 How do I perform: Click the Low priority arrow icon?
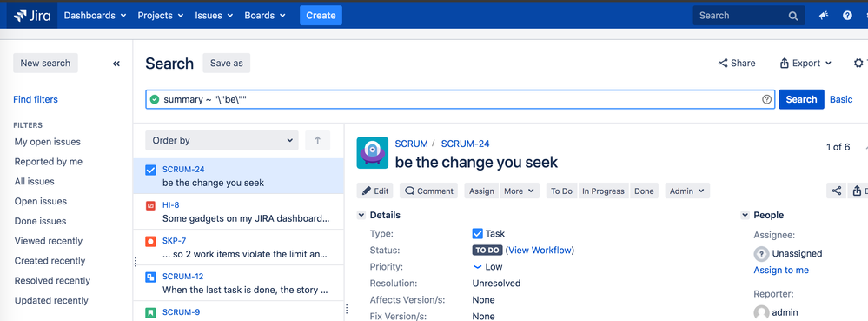(477, 267)
